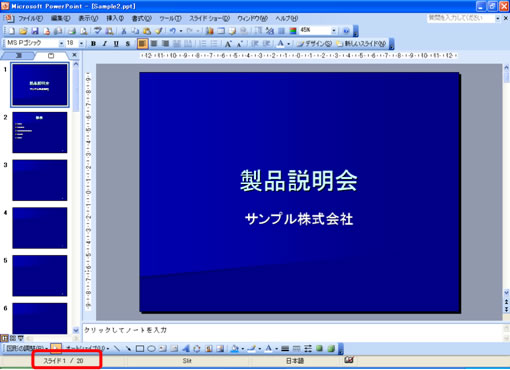The image size is (510, 370).
Task: Open the 編集 (Edit) menu
Action: (x=60, y=19)
